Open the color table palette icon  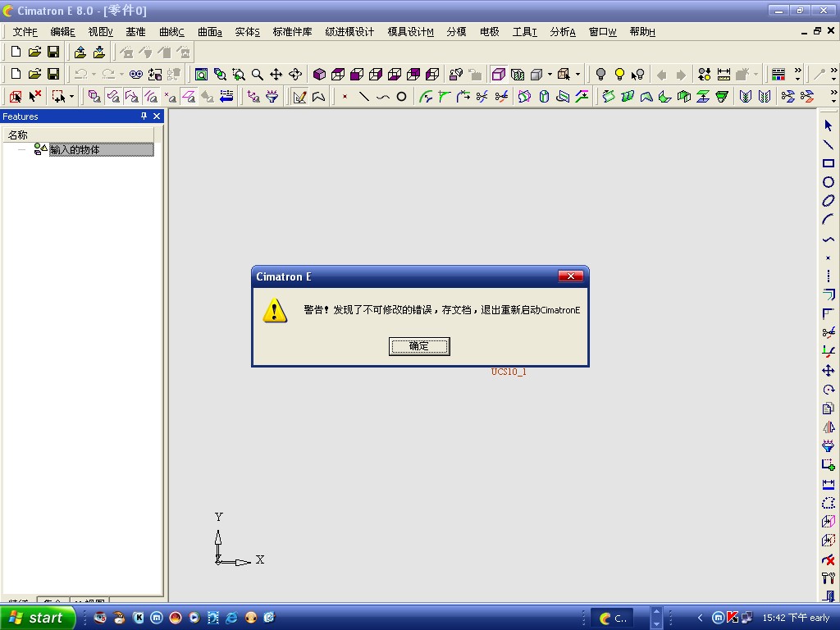point(778,74)
